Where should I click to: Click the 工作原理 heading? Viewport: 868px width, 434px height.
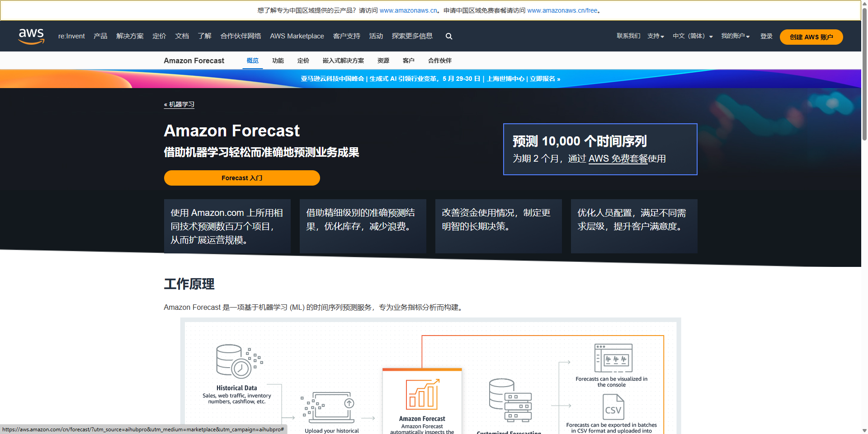(189, 284)
